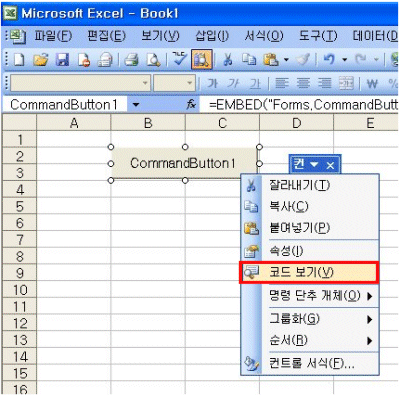The image size is (400, 397).
Task: Click the Align Right icon
Action: click(324, 83)
